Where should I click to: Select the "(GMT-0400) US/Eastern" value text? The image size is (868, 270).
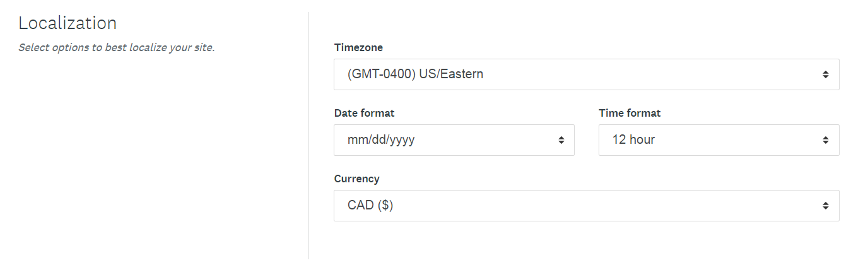[415, 74]
